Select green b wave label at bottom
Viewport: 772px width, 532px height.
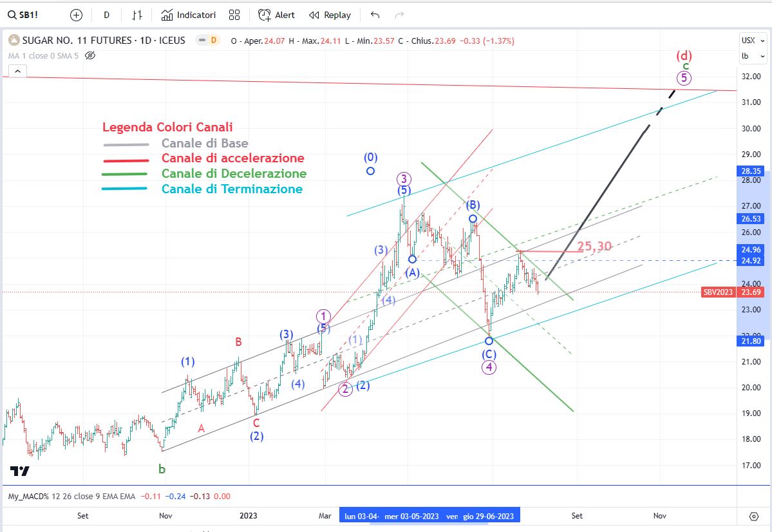pos(162,470)
